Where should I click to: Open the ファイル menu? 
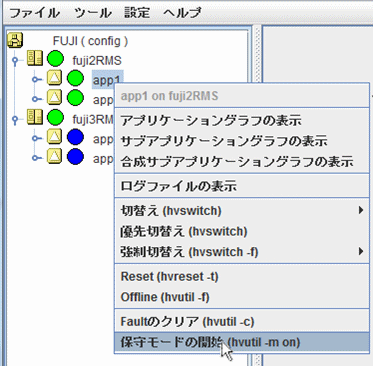click(x=34, y=13)
